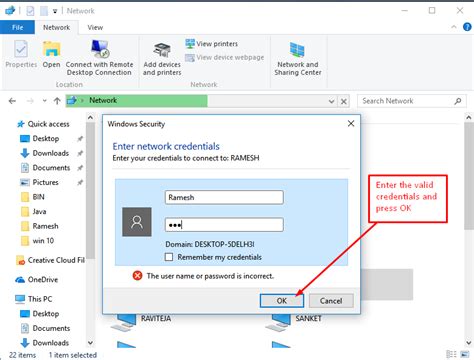Click main pane scroll up arrow
The height and width of the screenshot is (360, 474).
469,117
